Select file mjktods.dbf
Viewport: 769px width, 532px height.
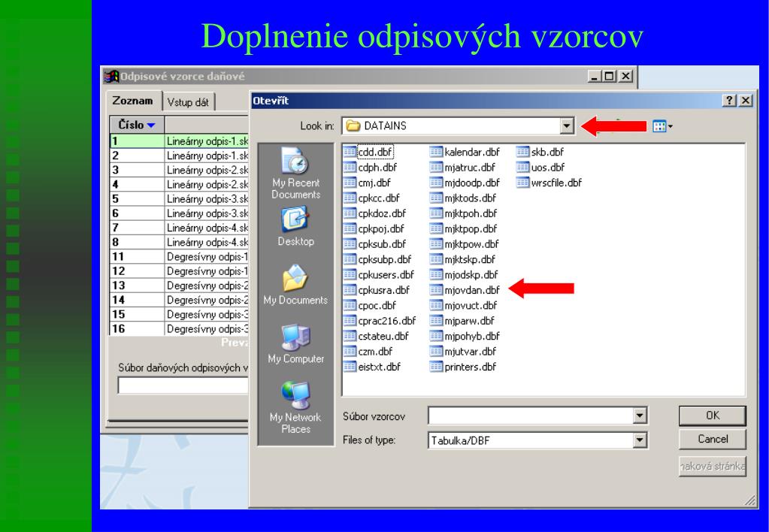point(463,198)
